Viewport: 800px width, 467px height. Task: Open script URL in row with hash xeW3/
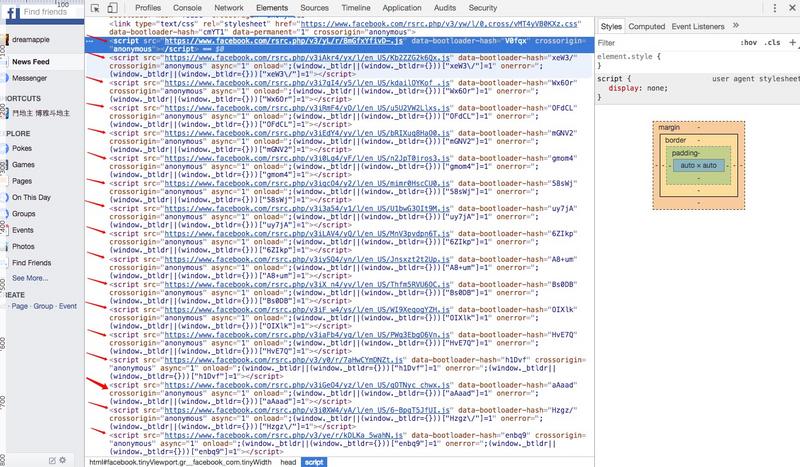[307, 58]
